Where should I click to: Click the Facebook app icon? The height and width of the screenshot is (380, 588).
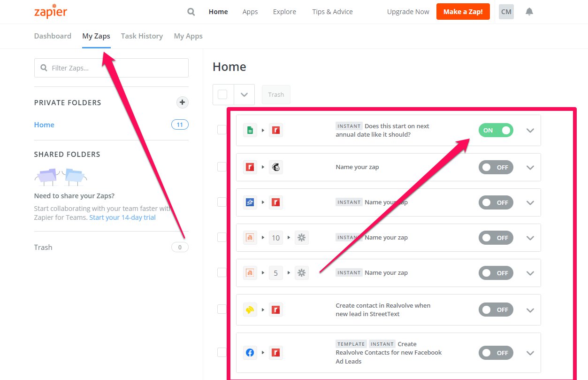pyautogui.click(x=250, y=352)
